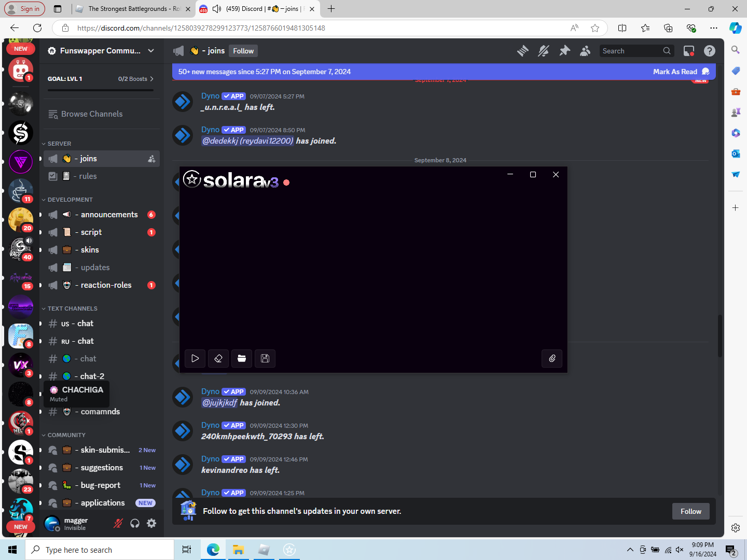Click Edge Sign in profile button
The height and width of the screenshot is (560, 747).
coord(25,9)
